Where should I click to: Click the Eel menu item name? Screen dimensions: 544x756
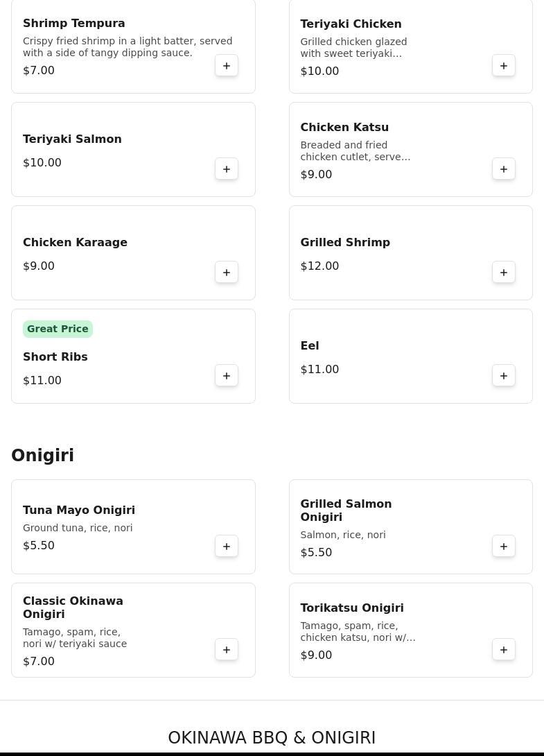[310, 345]
